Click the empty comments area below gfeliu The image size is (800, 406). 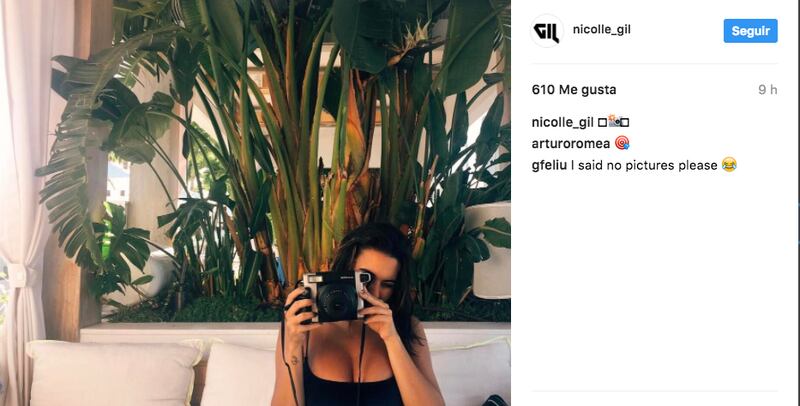(655, 281)
